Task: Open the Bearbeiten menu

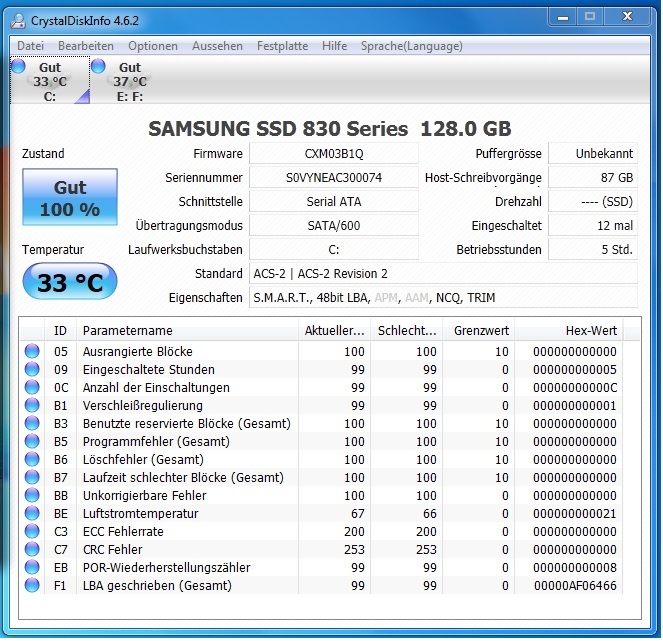Action: coord(86,46)
